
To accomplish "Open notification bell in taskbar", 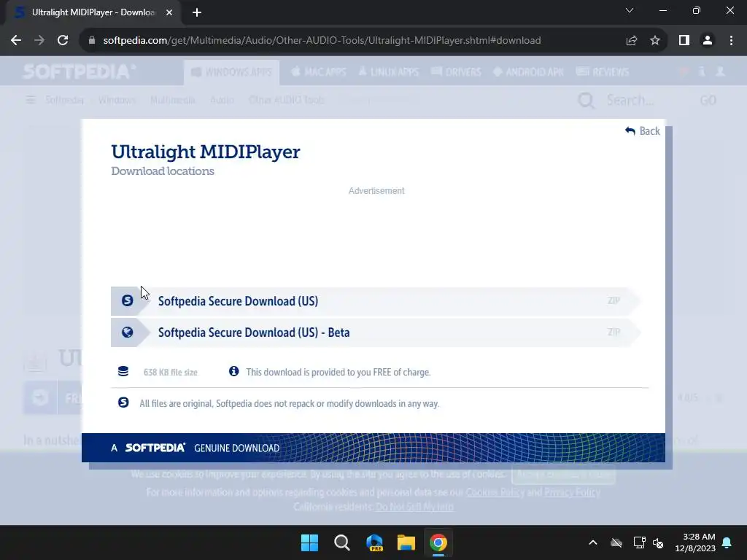I will (x=727, y=542).
